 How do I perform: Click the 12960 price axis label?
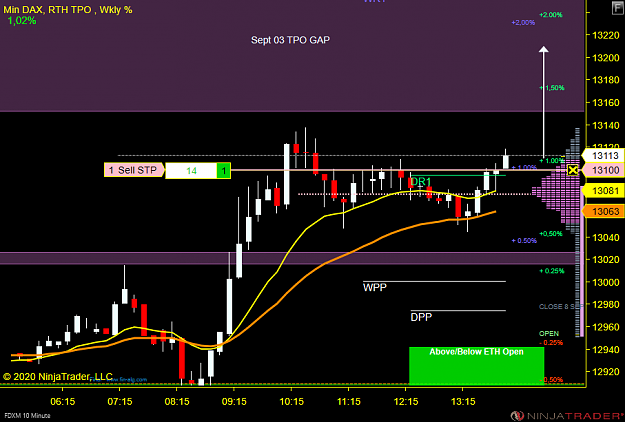point(606,327)
